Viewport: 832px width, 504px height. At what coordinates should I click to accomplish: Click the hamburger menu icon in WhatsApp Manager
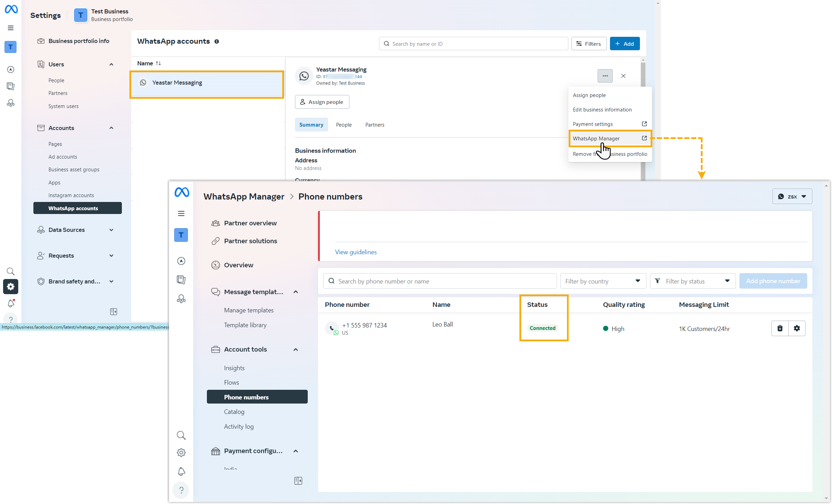(x=181, y=214)
